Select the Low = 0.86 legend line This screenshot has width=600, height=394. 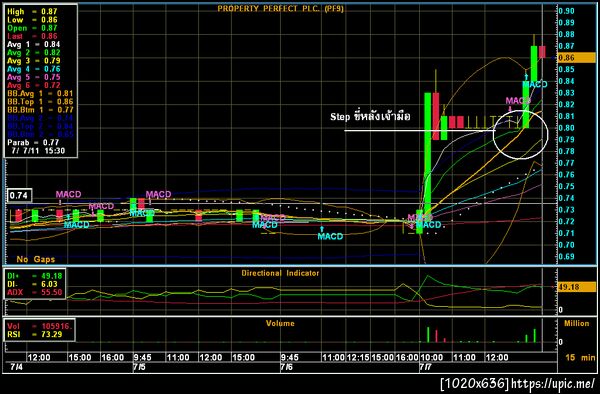tap(33, 20)
